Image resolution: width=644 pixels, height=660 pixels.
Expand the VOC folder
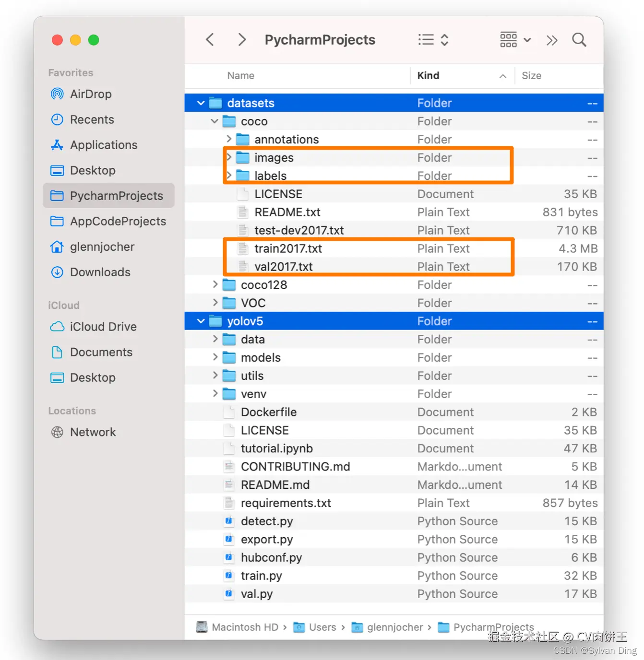tap(215, 303)
